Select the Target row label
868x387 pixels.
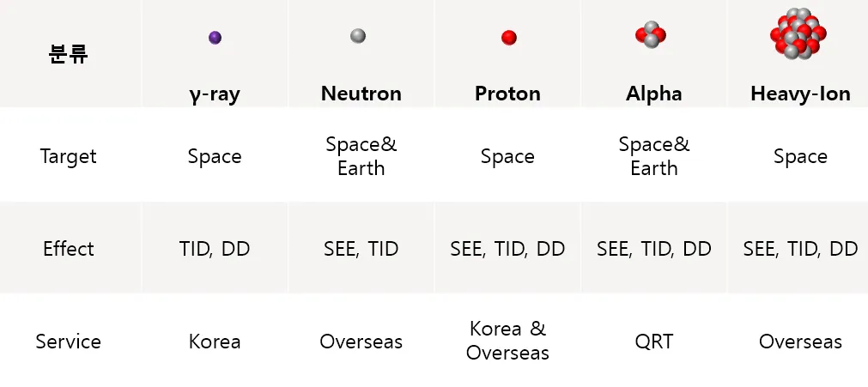(x=69, y=157)
